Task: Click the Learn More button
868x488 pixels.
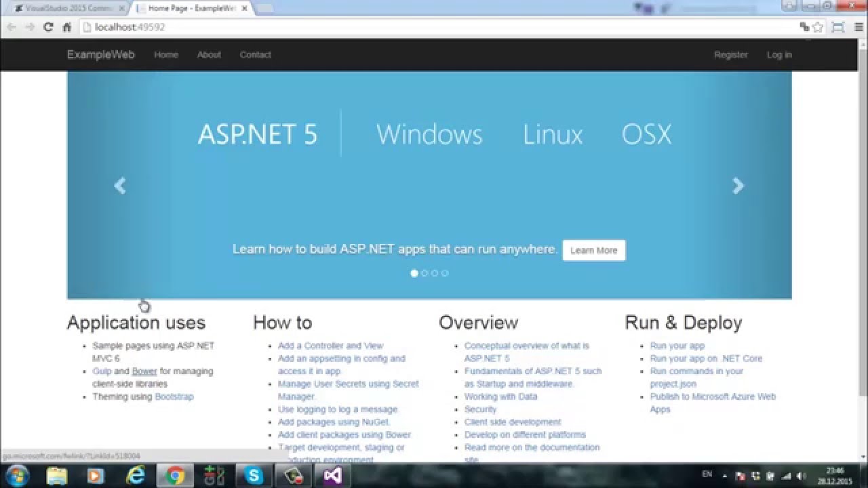Action: pos(594,250)
